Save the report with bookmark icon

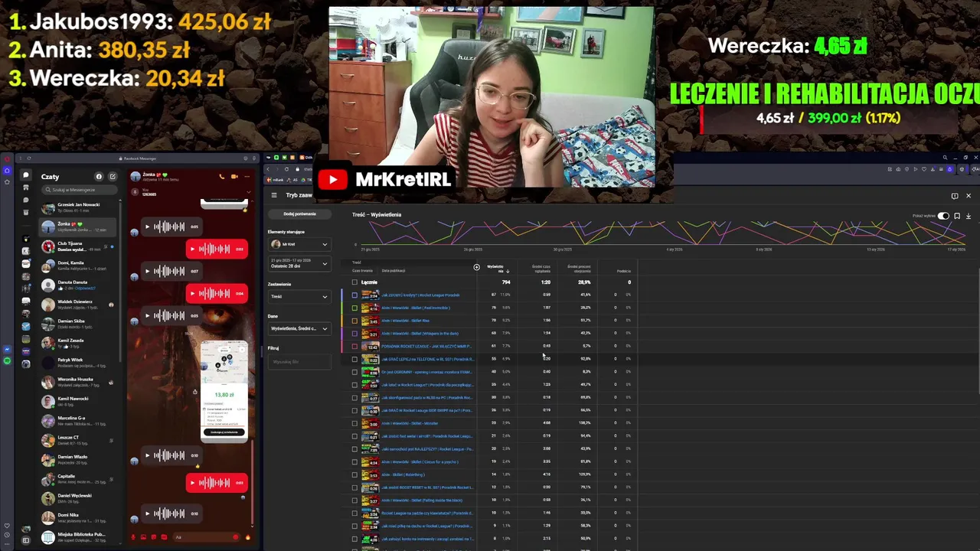pyautogui.click(x=957, y=216)
